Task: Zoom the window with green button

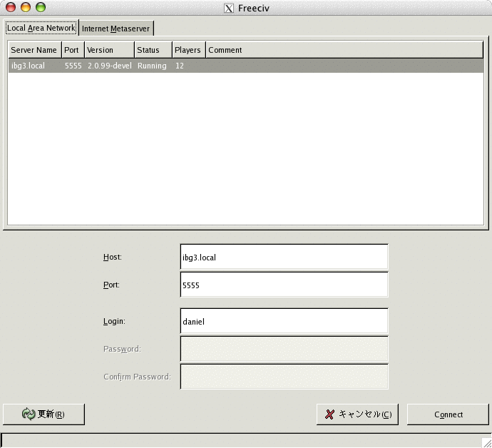Action: 41,7
